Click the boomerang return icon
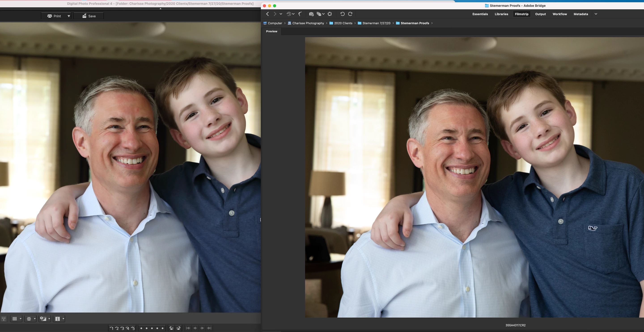644x332 pixels. coord(300,14)
